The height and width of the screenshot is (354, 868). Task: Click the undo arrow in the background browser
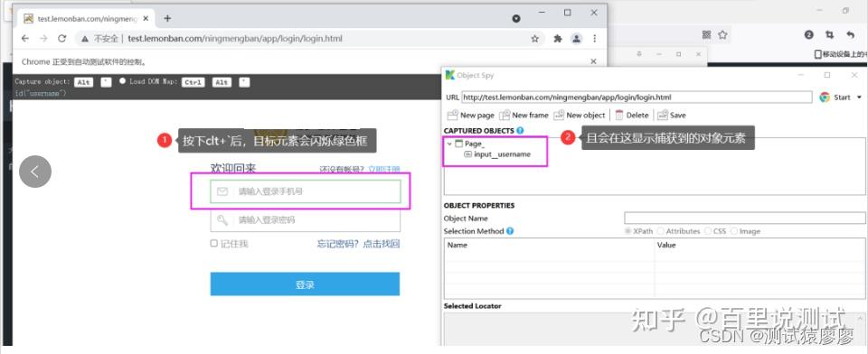pyautogui.click(x=851, y=35)
